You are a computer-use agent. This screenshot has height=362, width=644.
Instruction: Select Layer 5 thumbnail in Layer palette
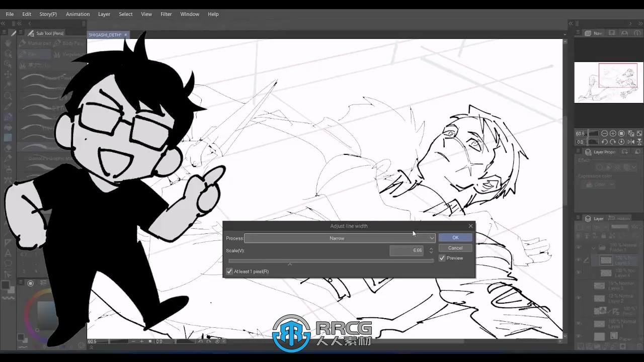pyautogui.click(x=606, y=260)
